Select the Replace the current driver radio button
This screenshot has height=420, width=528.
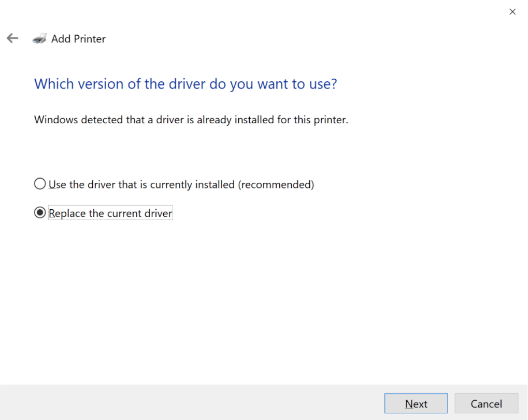(x=40, y=213)
